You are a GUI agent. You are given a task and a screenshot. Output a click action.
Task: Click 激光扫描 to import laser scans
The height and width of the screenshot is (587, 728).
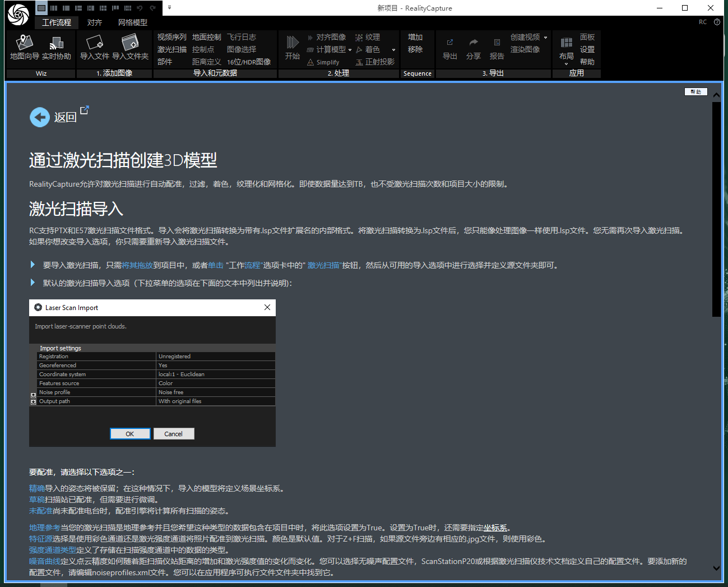pyautogui.click(x=171, y=49)
